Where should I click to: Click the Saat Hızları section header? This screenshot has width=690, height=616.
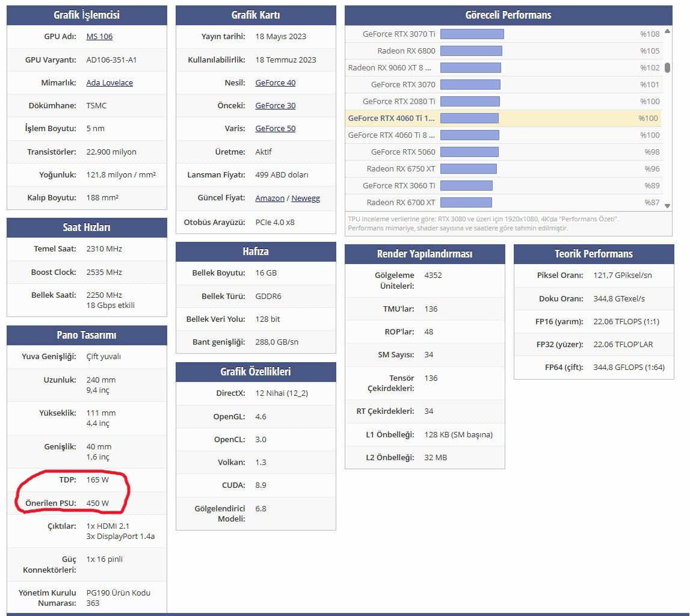tap(87, 227)
